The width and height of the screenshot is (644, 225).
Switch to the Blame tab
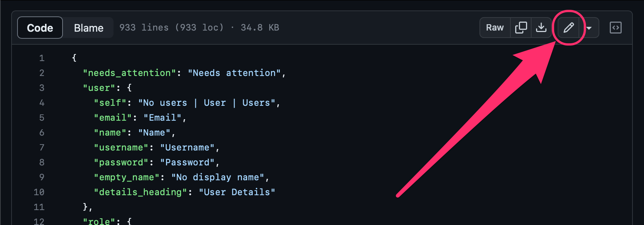[88, 27]
